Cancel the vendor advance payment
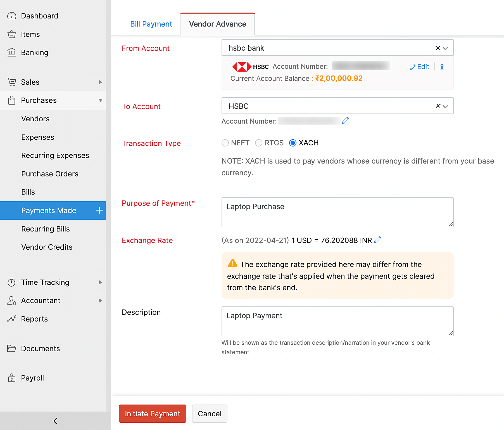 pyautogui.click(x=210, y=414)
